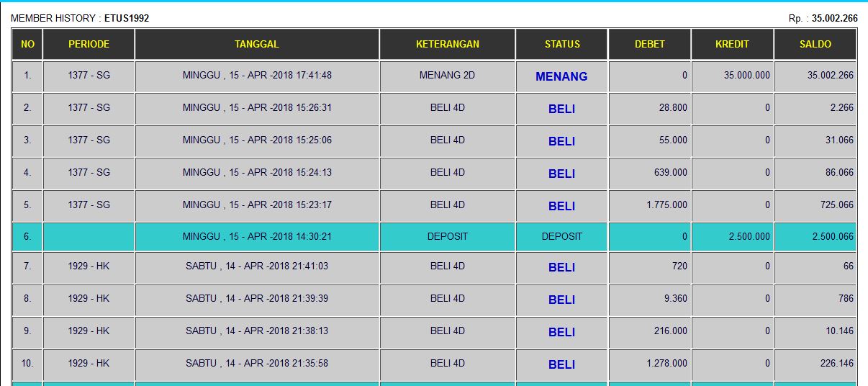Image resolution: width=868 pixels, height=386 pixels.
Task: Click the 1.278.000 debit value
Action: pyautogui.click(x=667, y=364)
